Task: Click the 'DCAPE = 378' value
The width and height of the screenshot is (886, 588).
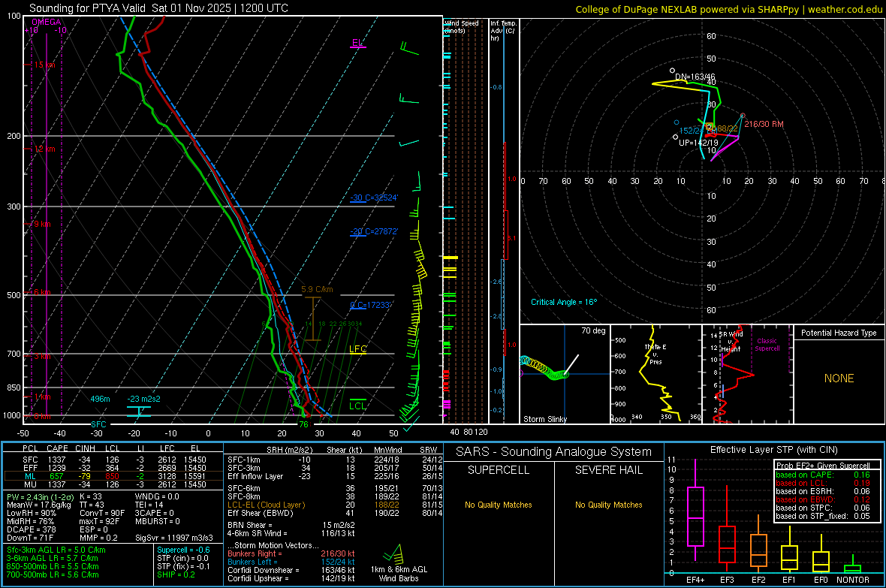Action: (x=31, y=529)
